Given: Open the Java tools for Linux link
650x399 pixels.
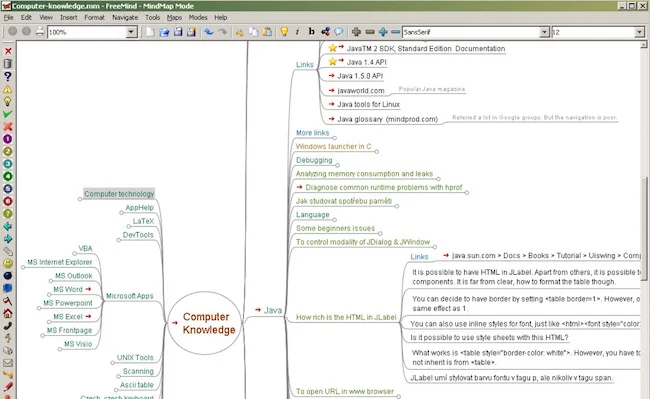Looking at the screenshot, I should (x=368, y=104).
